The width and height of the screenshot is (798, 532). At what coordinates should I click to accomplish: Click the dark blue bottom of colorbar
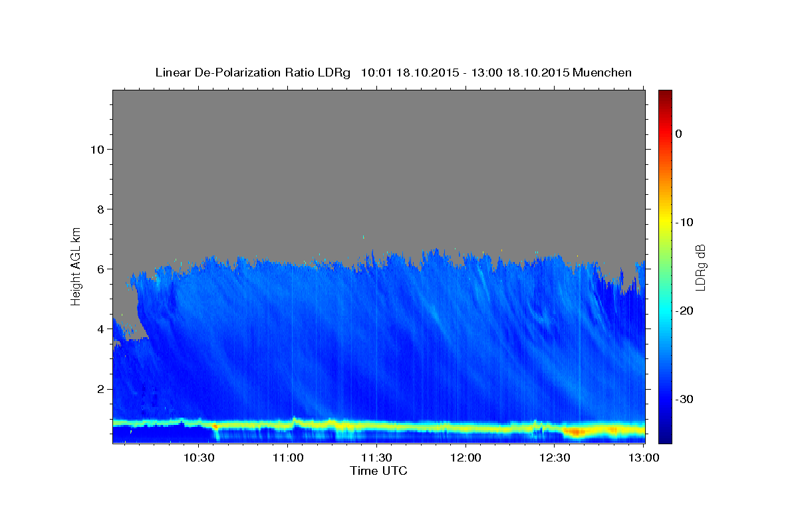pos(665,436)
